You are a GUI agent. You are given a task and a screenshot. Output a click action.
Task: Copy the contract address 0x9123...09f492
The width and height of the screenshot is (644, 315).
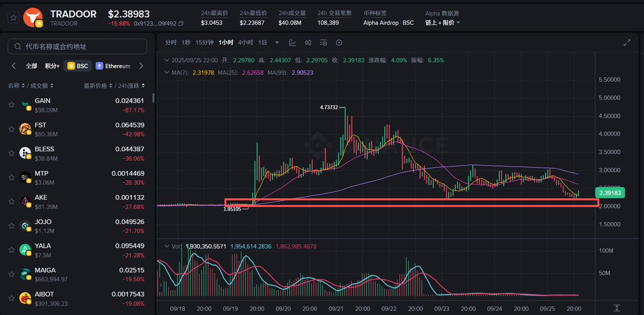click(181, 23)
